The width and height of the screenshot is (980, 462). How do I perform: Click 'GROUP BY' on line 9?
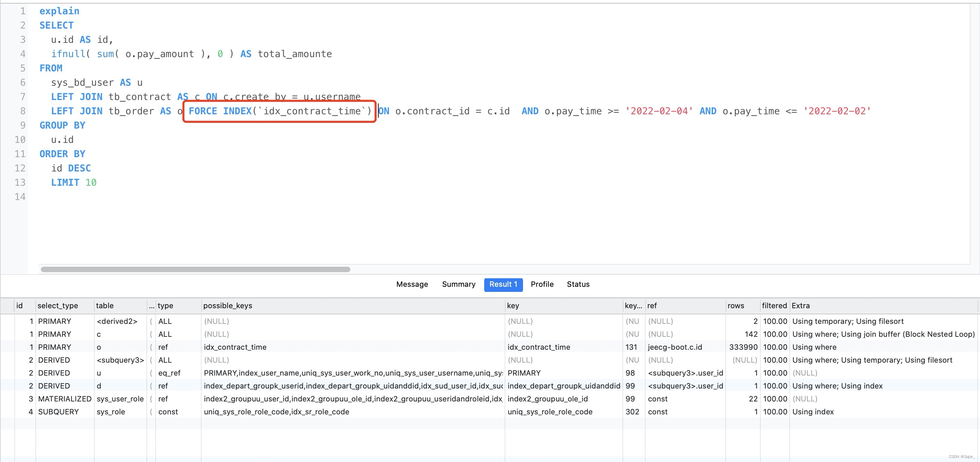tap(62, 126)
